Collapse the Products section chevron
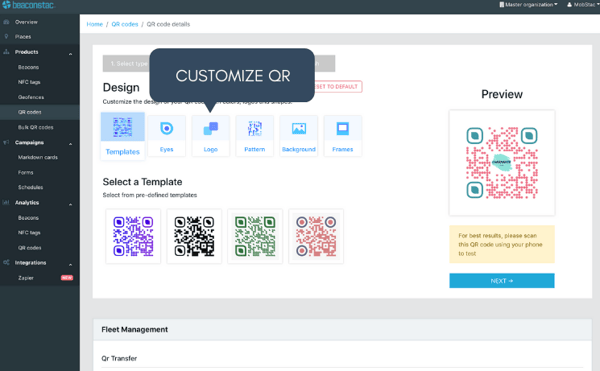The height and width of the screenshot is (371, 600). (x=70, y=54)
